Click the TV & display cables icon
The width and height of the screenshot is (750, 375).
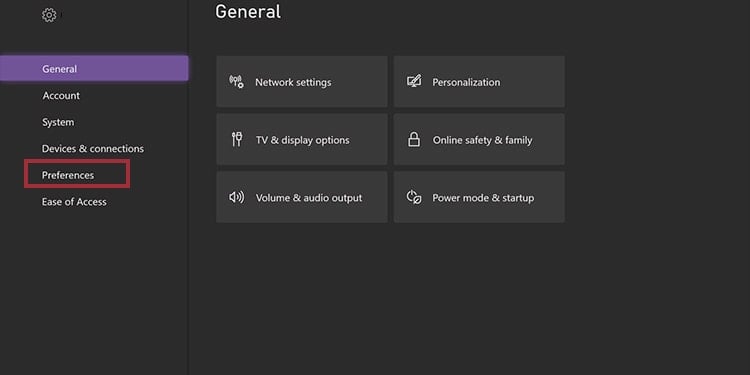[x=237, y=140]
